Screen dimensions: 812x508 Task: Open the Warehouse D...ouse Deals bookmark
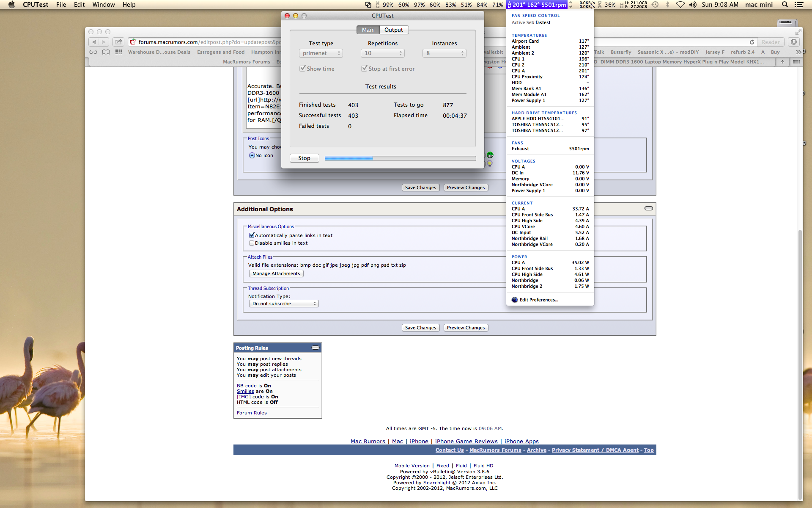pyautogui.click(x=159, y=52)
